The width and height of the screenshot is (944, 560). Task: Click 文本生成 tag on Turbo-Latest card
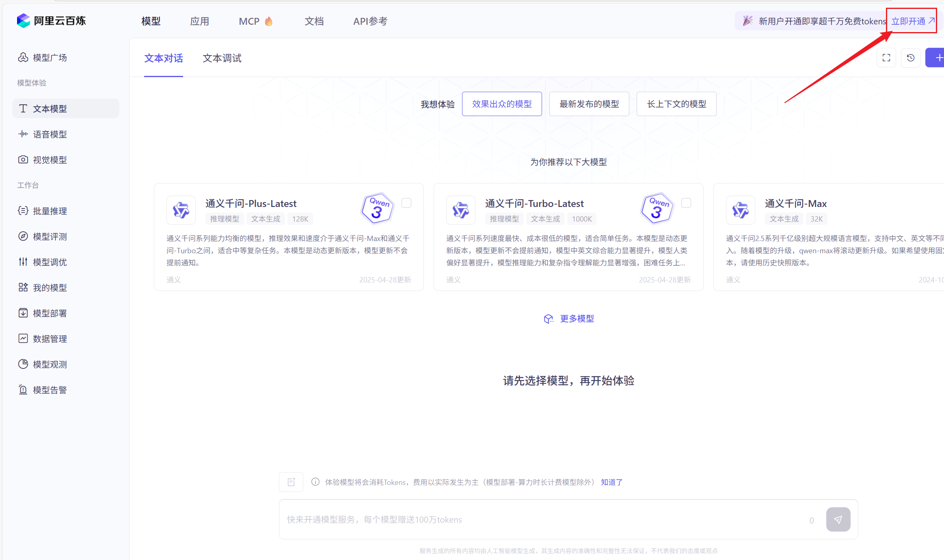(545, 219)
